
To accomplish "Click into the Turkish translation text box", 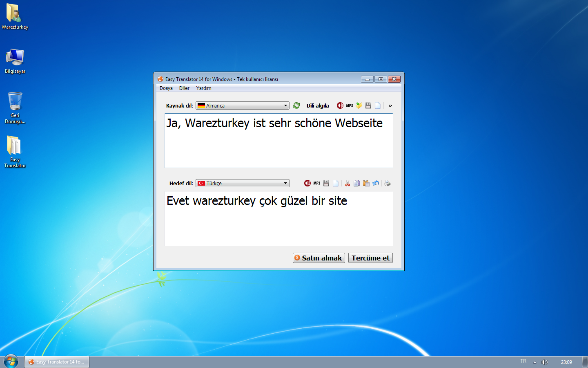I will tap(279, 218).
